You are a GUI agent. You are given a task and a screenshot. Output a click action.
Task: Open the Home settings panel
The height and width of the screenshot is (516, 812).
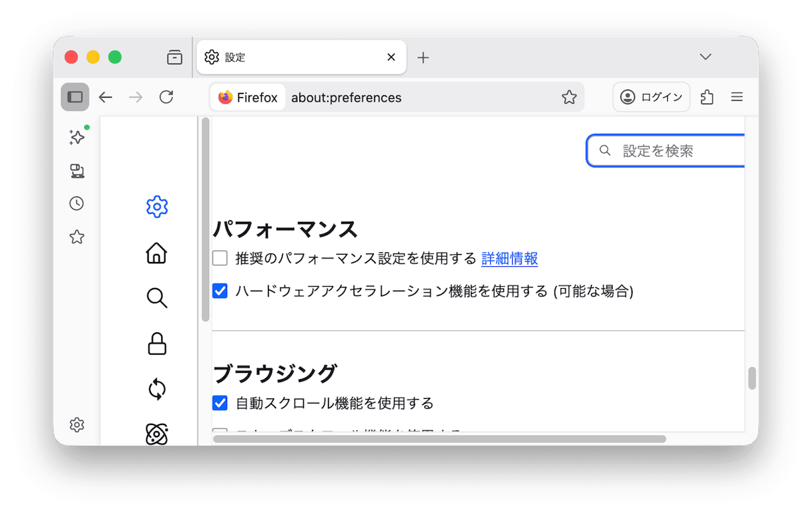[x=156, y=253]
